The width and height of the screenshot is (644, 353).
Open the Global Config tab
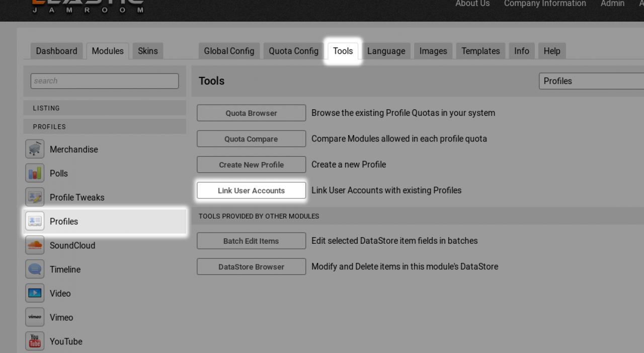tap(229, 51)
